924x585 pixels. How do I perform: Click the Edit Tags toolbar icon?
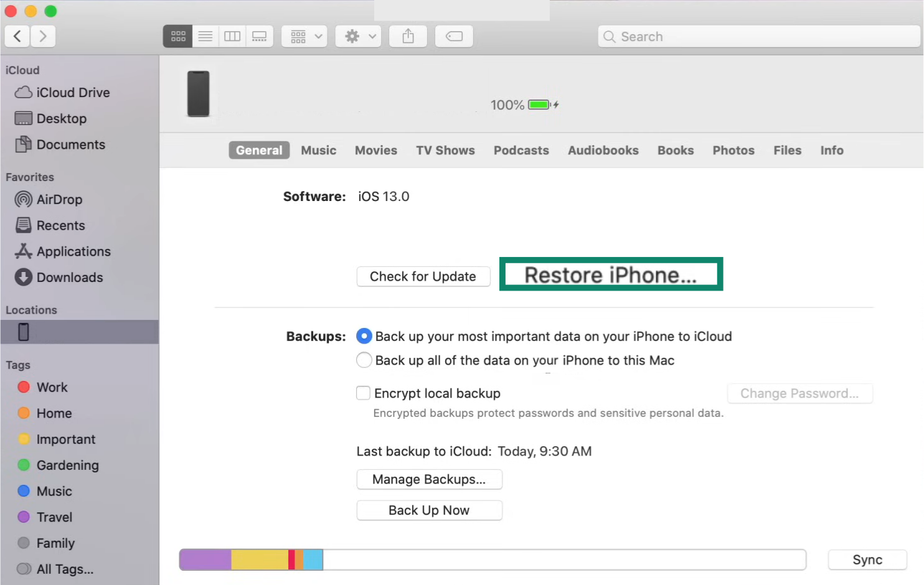pos(454,36)
